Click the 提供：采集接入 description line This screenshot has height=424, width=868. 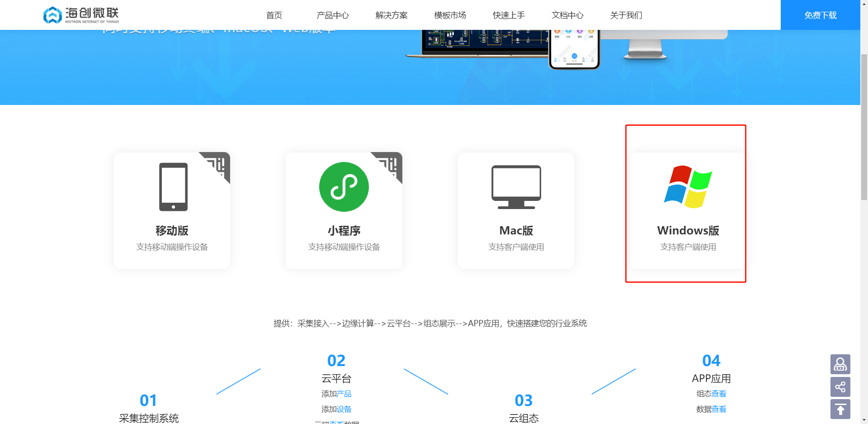tap(430, 324)
